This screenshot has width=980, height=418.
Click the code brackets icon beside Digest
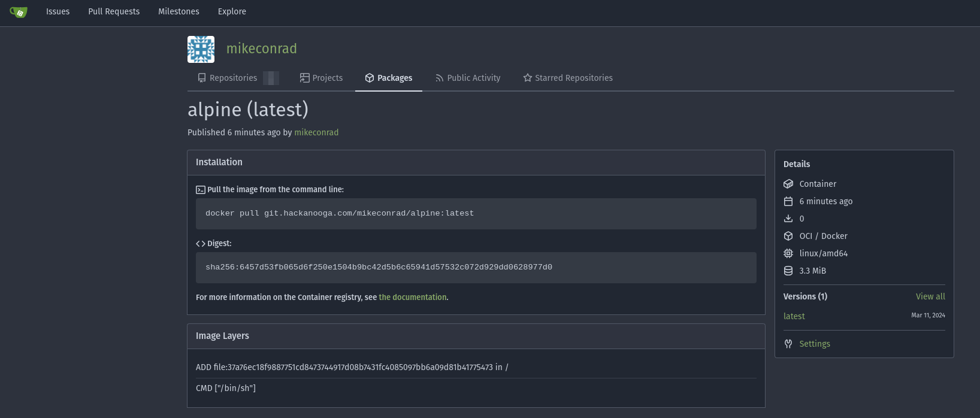point(201,244)
